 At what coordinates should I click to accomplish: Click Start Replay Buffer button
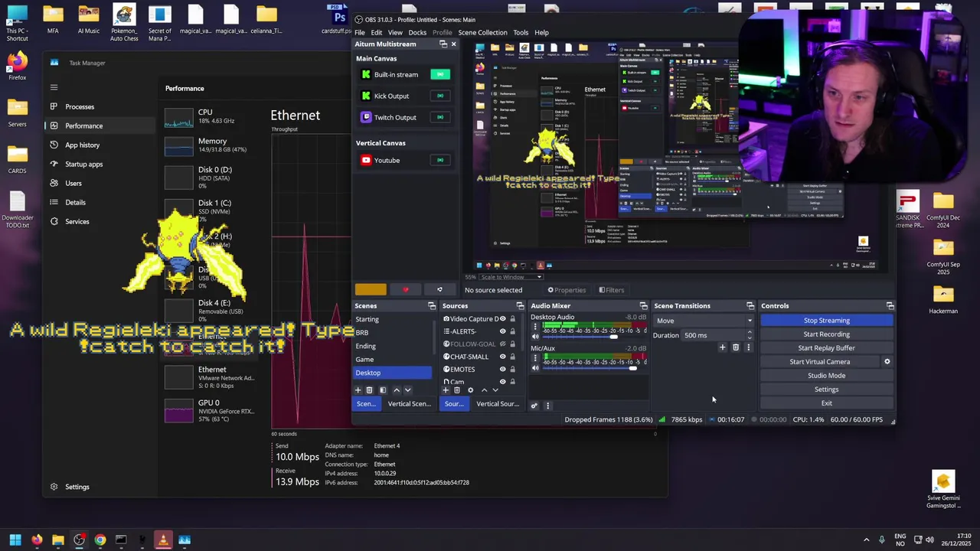tap(827, 348)
